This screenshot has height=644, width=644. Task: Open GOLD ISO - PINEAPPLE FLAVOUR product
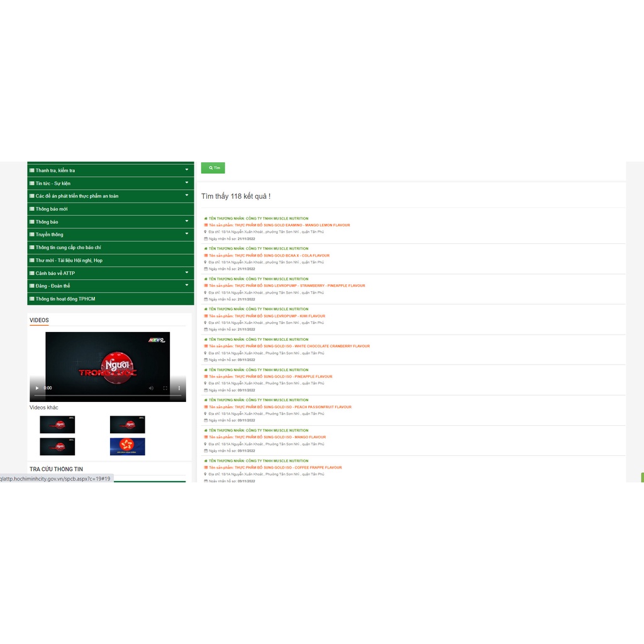tap(284, 377)
